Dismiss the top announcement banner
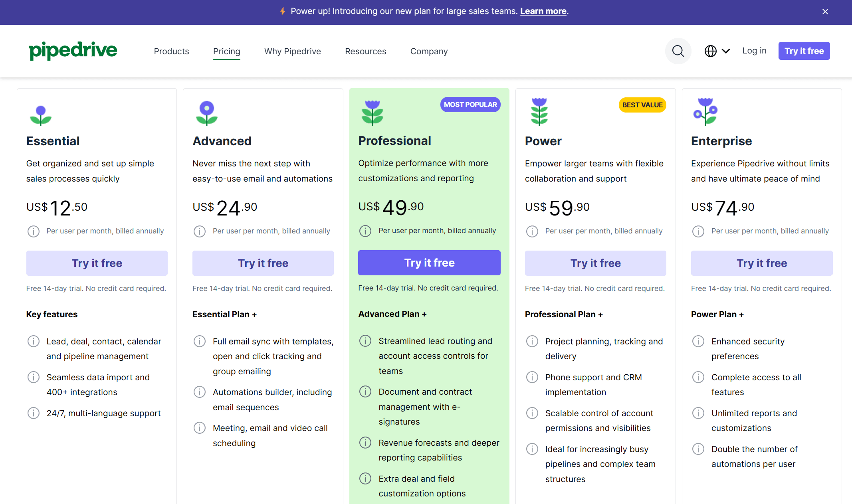The image size is (852, 504). point(825,12)
